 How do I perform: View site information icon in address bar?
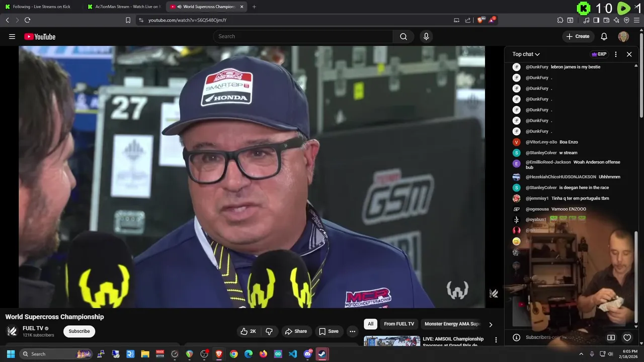[141, 20]
